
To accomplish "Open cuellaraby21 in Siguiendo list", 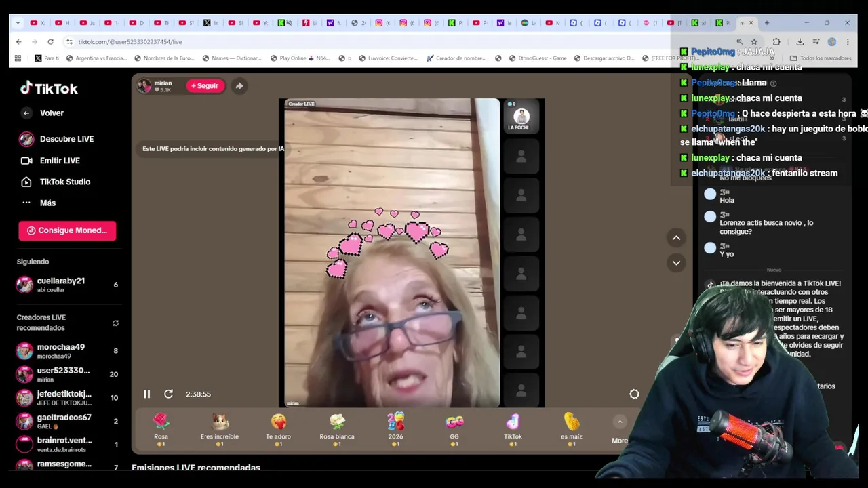I will 66,285.
